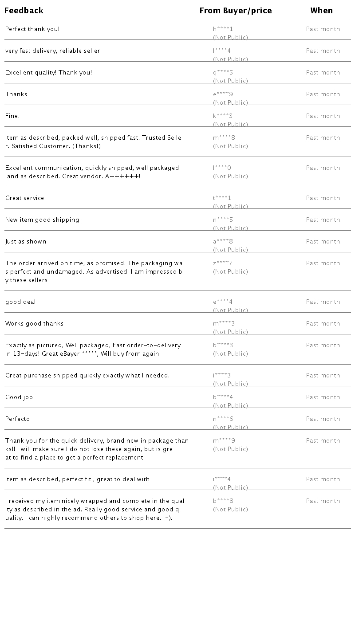
Task: Open buyer t****1's entry
Action: pos(222,198)
